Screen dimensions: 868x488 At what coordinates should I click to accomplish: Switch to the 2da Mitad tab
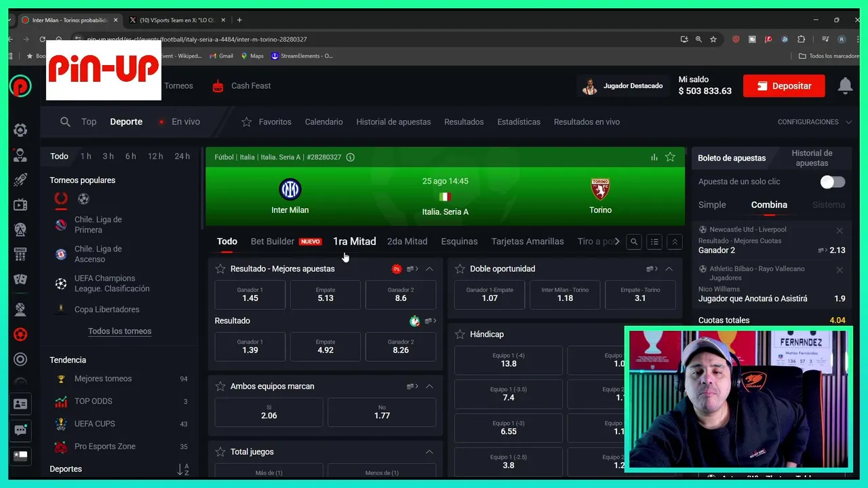[407, 241]
